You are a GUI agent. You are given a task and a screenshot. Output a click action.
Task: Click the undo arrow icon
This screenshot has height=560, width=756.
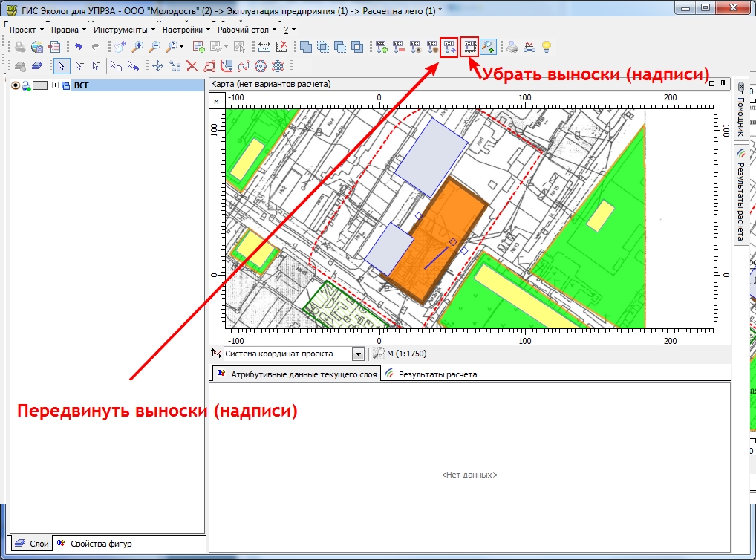(78, 47)
